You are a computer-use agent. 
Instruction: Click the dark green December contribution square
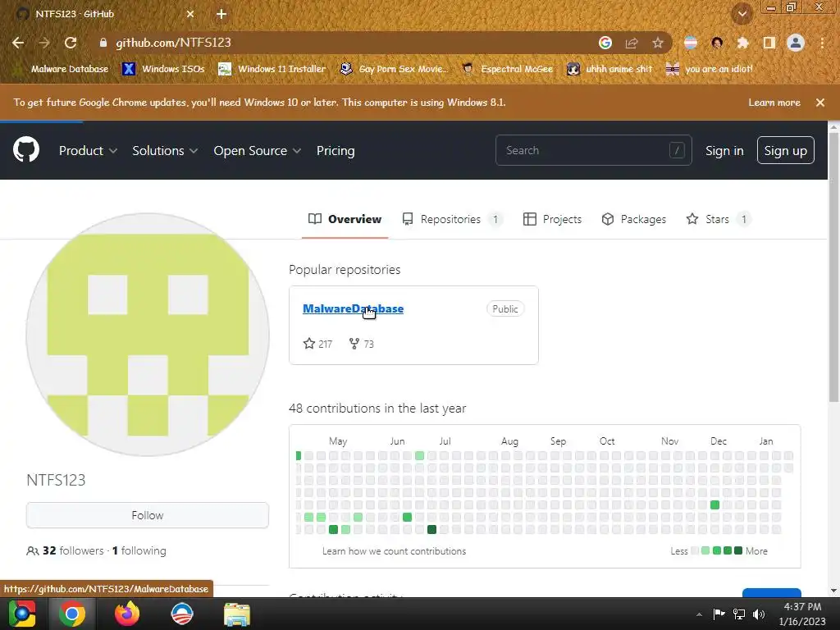coord(714,504)
